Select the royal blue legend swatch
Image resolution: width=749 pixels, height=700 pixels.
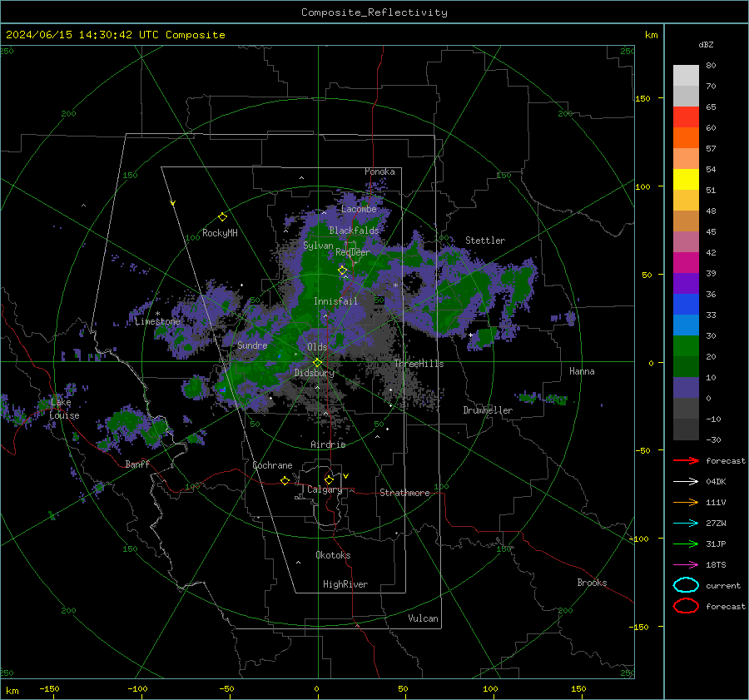coord(686,305)
